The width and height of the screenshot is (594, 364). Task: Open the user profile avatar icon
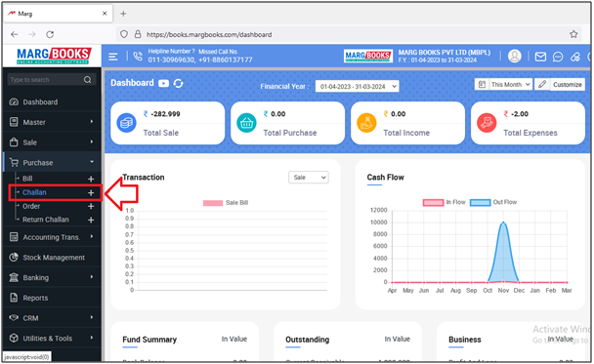(x=514, y=56)
